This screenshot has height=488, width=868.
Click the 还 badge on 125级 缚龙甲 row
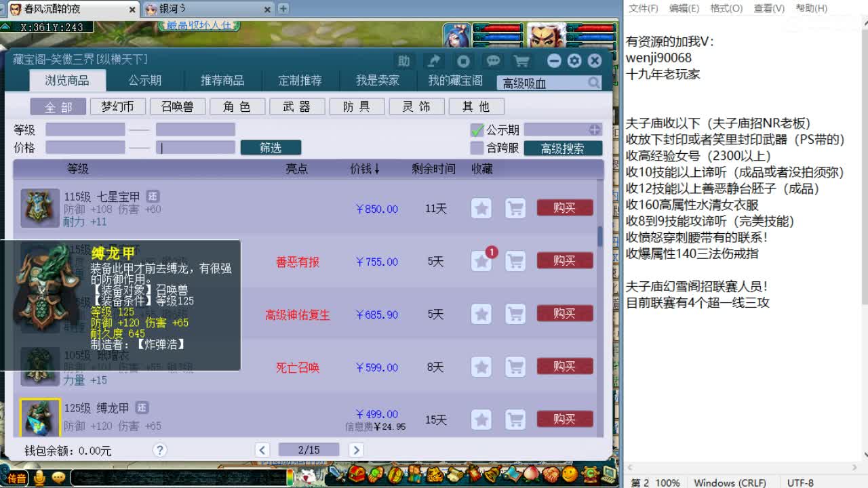pos(142,408)
